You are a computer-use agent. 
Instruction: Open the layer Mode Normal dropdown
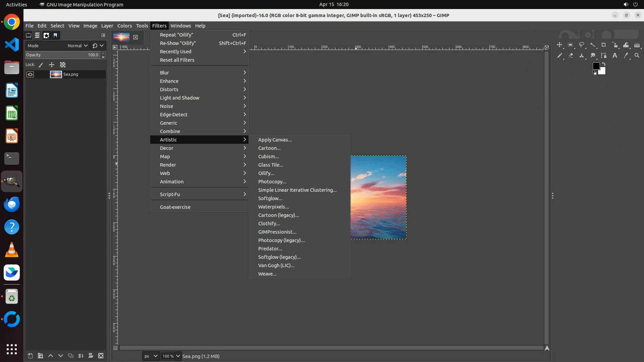[77, 46]
